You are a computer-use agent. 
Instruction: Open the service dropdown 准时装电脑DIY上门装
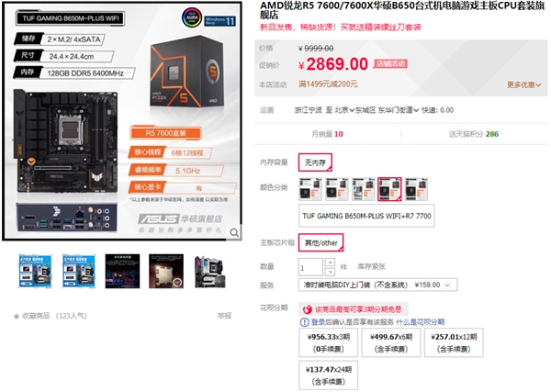(377, 285)
